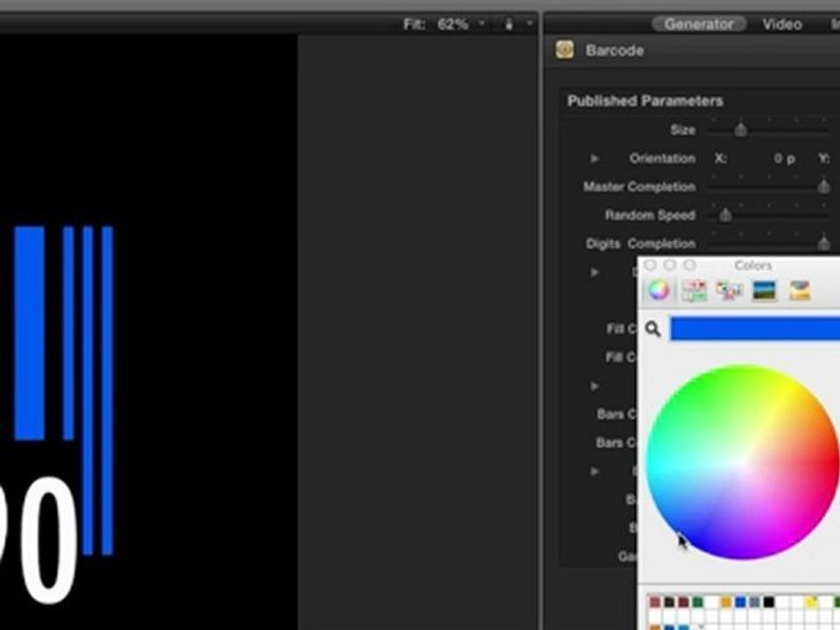Click the Size parameter label

pos(682,129)
